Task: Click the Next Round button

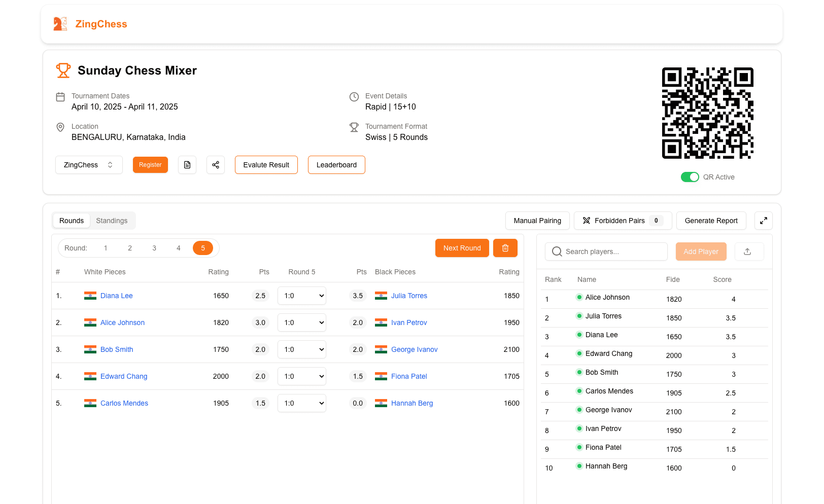Action: (x=462, y=248)
